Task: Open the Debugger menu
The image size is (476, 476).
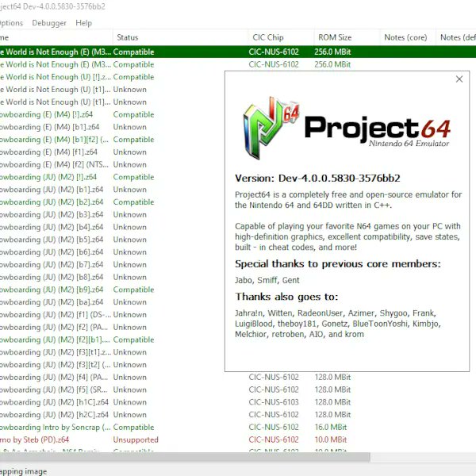Action: 49,23
